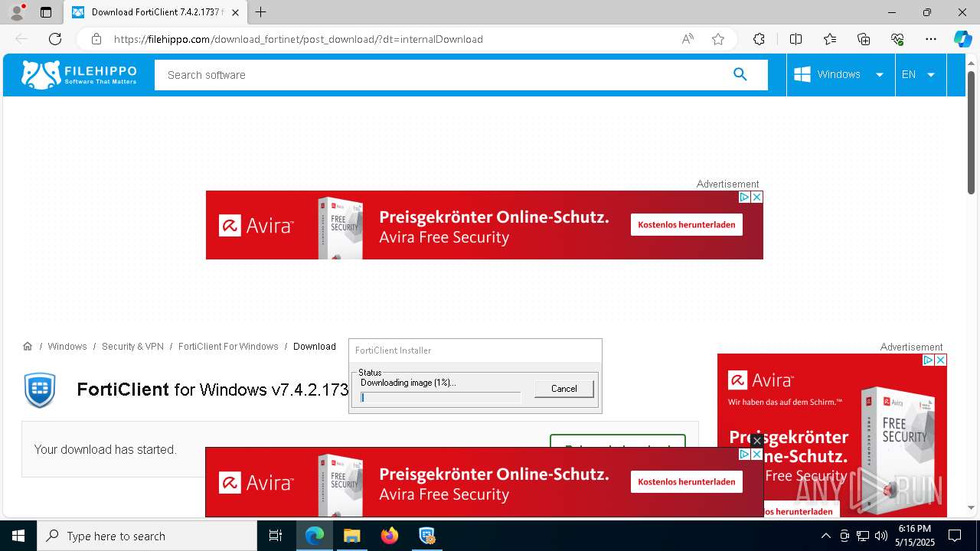Screen dimensions: 980x551
Task: Open a new browser tab
Action: (261, 12)
